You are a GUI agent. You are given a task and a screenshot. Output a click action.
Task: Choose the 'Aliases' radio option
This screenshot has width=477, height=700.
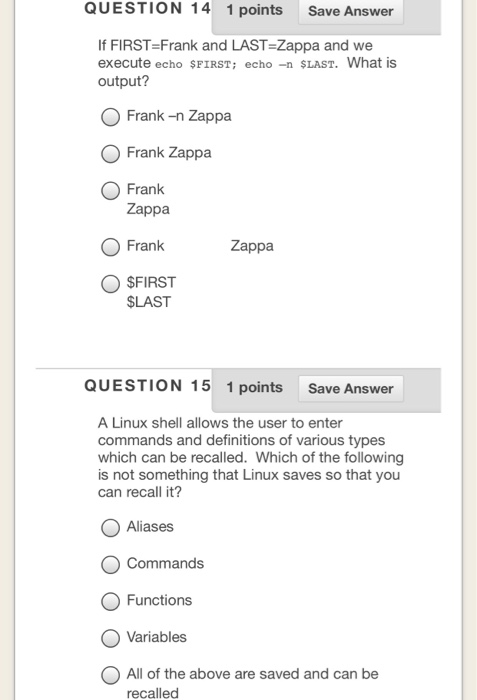point(110,528)
